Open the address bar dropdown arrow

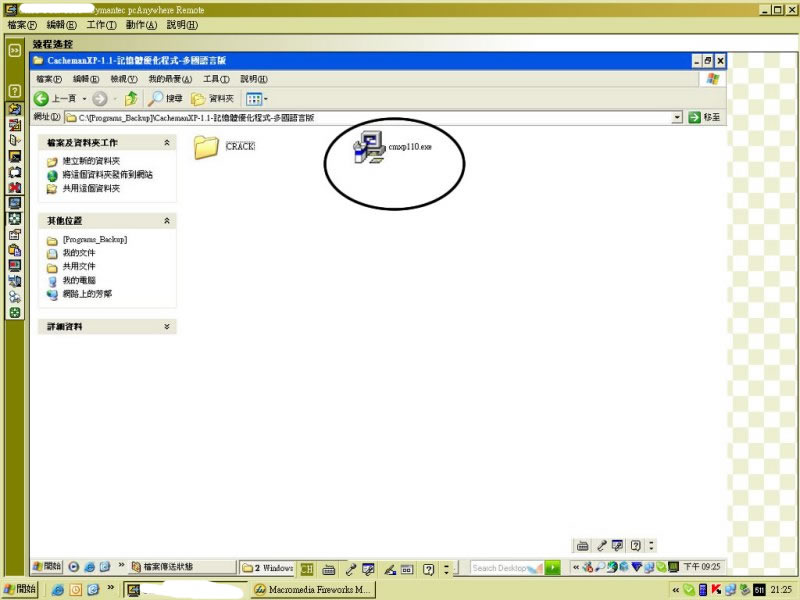(677, 118)
